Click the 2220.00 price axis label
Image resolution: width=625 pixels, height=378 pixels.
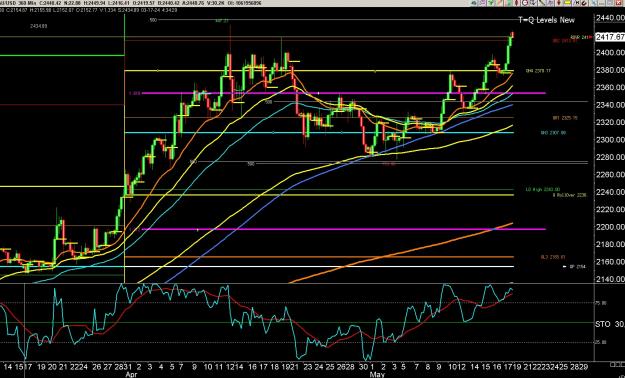[610, 209]
